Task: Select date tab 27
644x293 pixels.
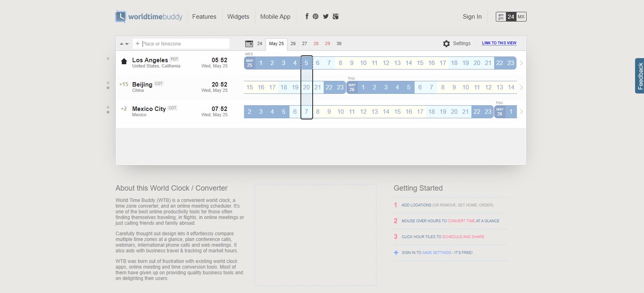Action: pos(305,43)
